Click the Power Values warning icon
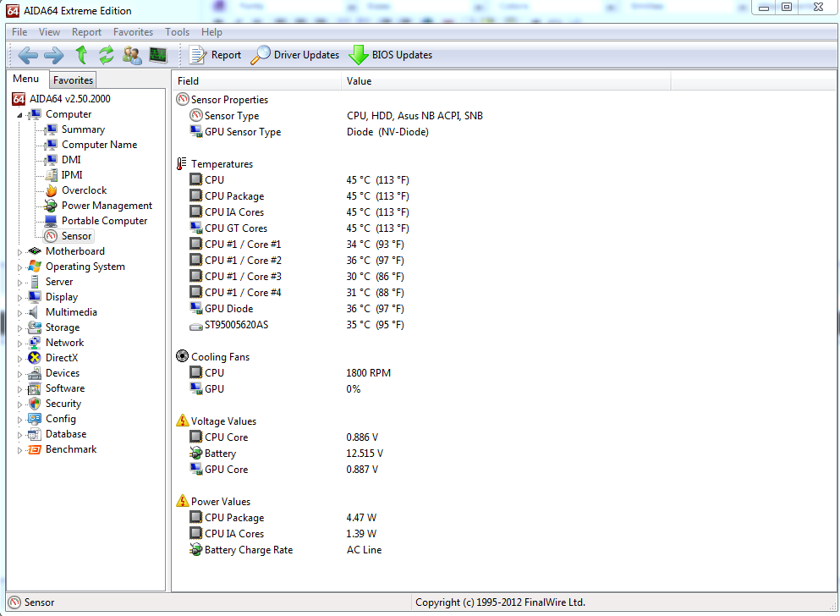The height and width of the screenshot is (616, 840). 183,501
